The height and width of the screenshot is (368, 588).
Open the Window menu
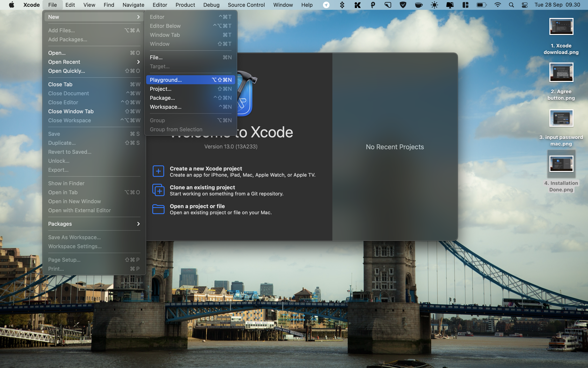pos(283,5)
